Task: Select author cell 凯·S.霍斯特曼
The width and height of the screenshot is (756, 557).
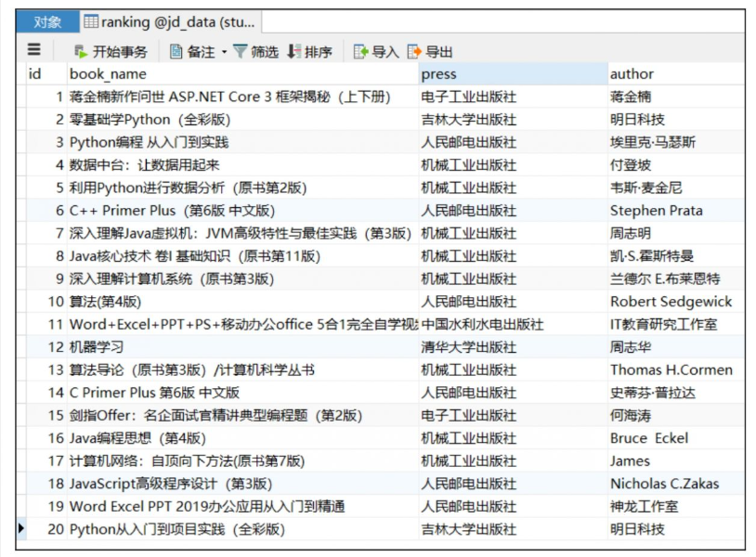Action: click(x=676, y=256)
